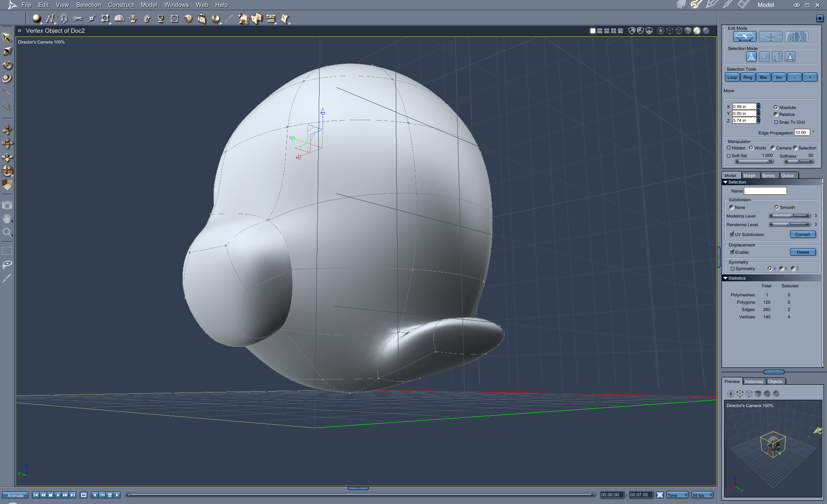Collapse the Selection section triangle
827x504 pixels.
click(725, 182)
